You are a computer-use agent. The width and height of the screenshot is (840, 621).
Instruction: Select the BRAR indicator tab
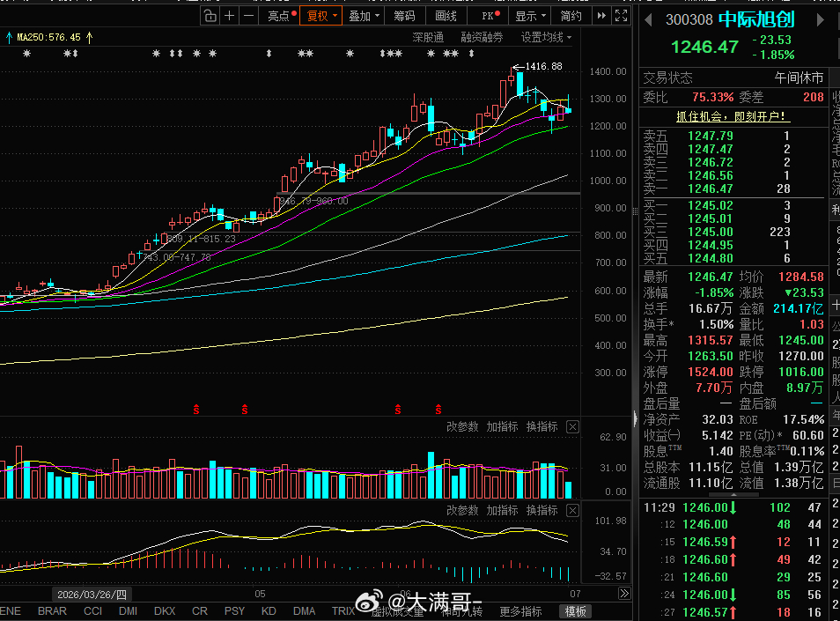tap(53, 611)
